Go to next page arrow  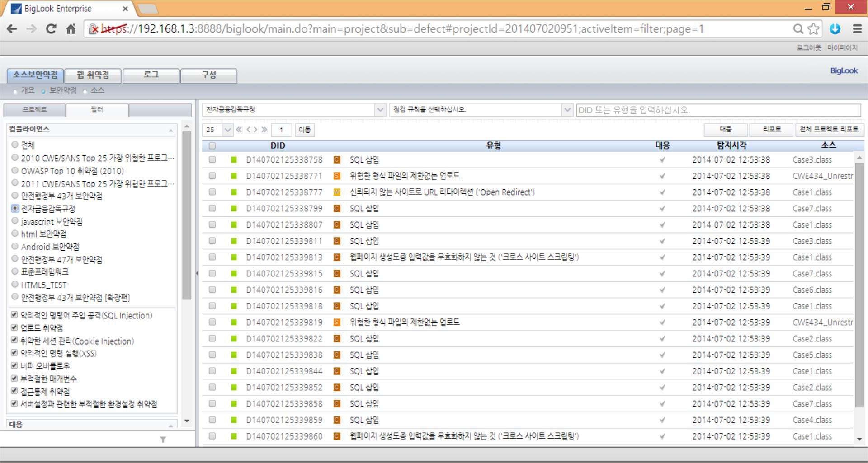pos(255,130)
